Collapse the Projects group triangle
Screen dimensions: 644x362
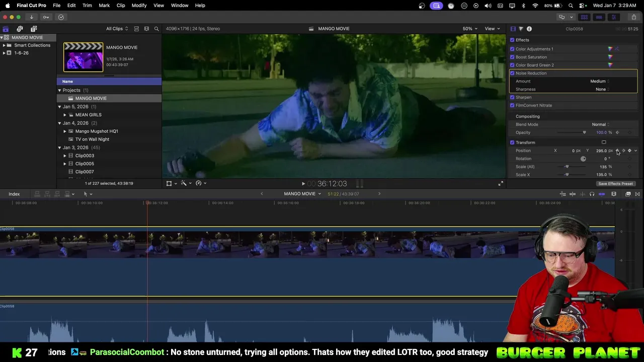[59, 90]
